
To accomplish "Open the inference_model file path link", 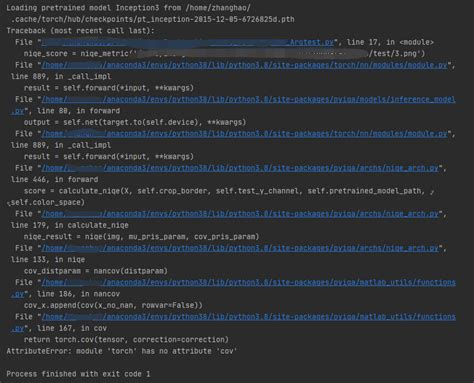I will tap(248, 99).
